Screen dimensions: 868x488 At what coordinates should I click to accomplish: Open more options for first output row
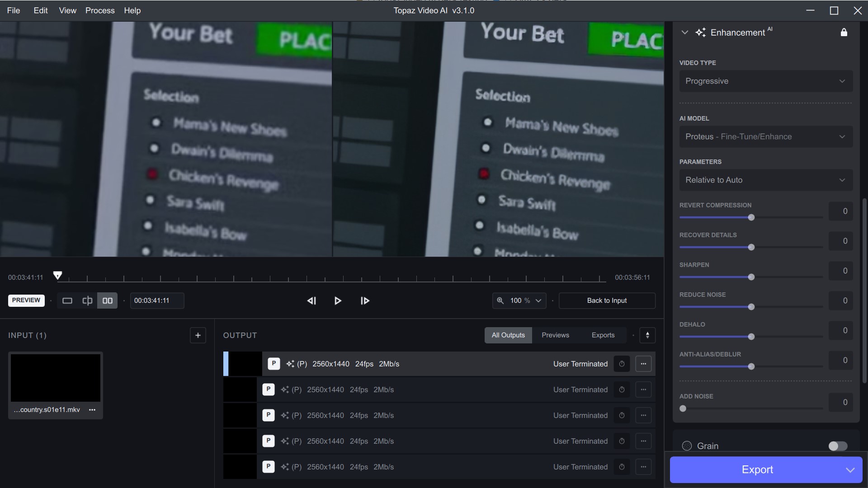coord(643,364)
